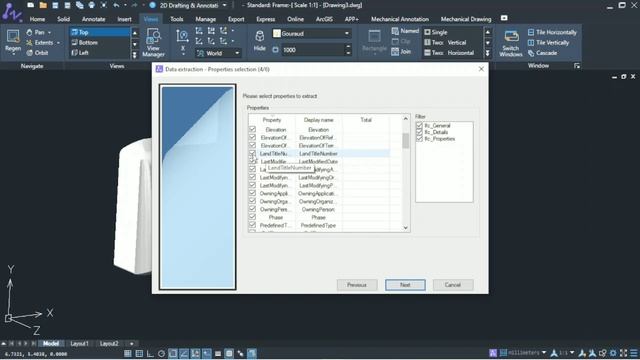This screenshot has height=360, width=640.
Task: Open the application logo menu
Action: [x=11, y=11]
